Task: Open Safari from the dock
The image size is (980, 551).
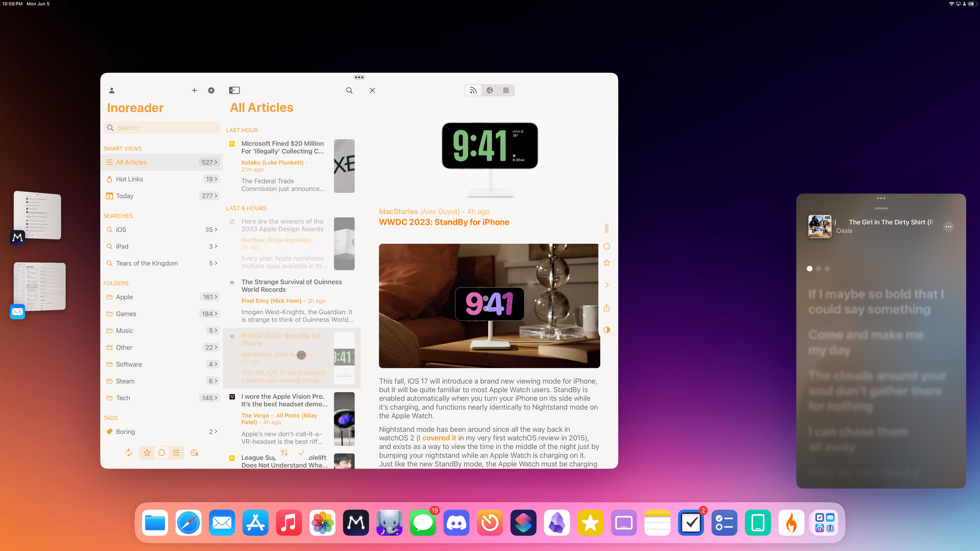Action: point(189,523)
